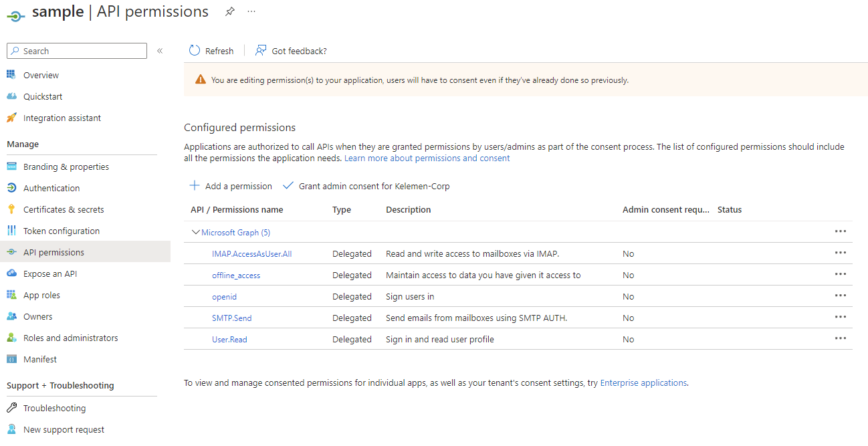Open App roles from the Manage menu
This screenshot has height=446, width=868.
point(41,295)
